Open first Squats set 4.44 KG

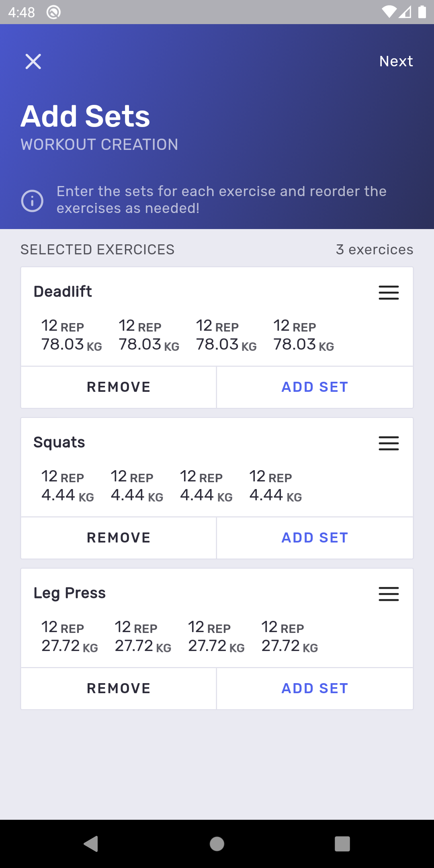68,486
